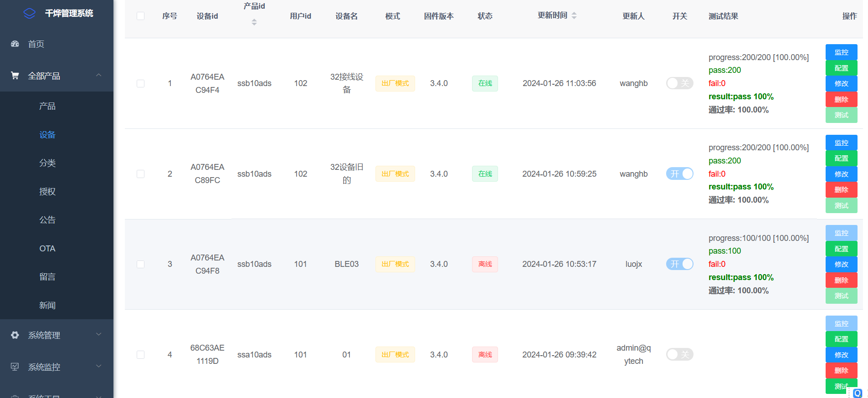Image resolution: width=868 pixels, height=398 pixels.
Task: Click 修改 button for row 3 BLE03
Action: coord(841,264)
